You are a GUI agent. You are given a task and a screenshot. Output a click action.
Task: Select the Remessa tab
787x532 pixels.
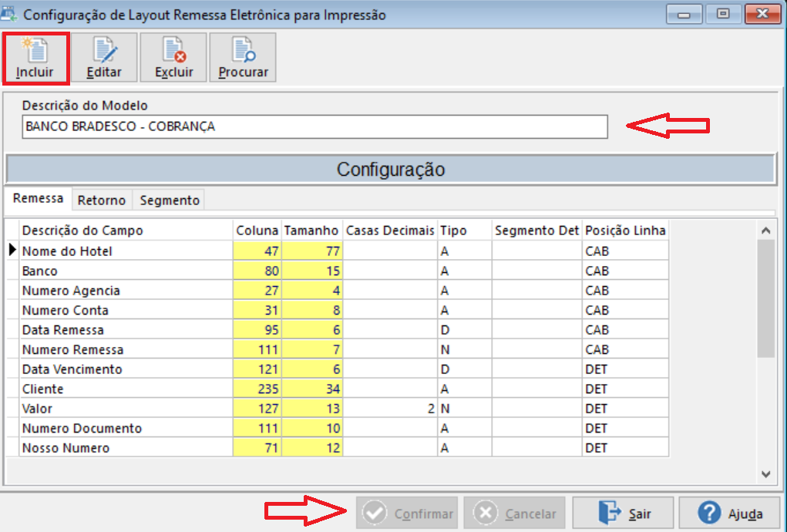(38, 197)
